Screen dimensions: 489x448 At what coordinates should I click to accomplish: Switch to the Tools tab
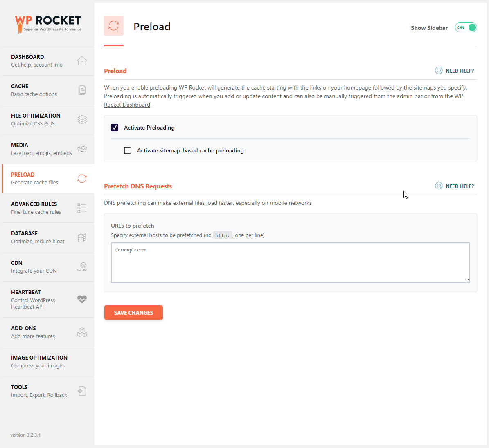coord(48,391)
